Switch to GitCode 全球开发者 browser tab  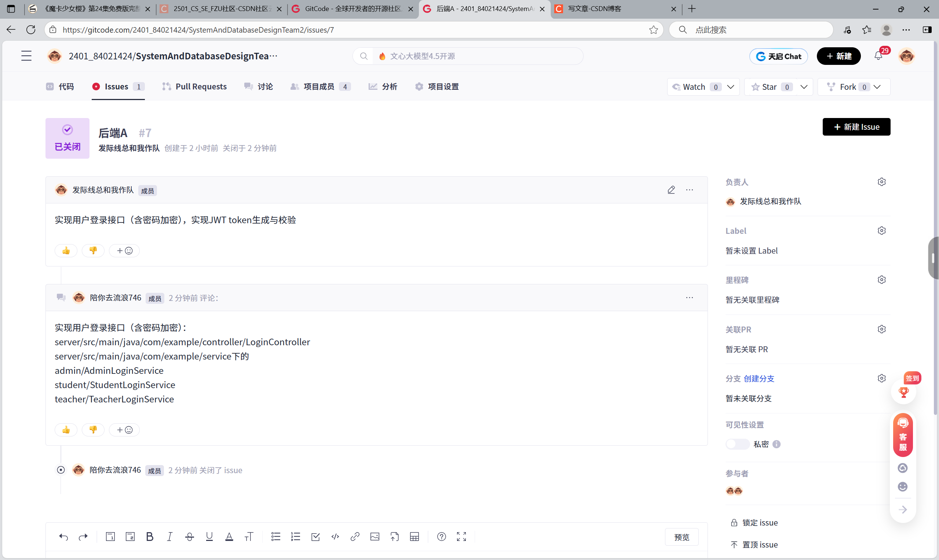[x=352, y=9]
